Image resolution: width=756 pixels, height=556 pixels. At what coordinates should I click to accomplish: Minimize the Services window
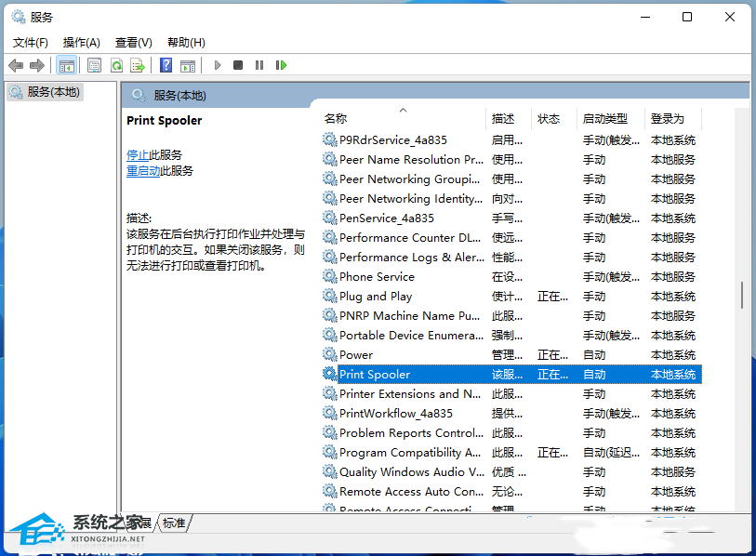[645, 17]
